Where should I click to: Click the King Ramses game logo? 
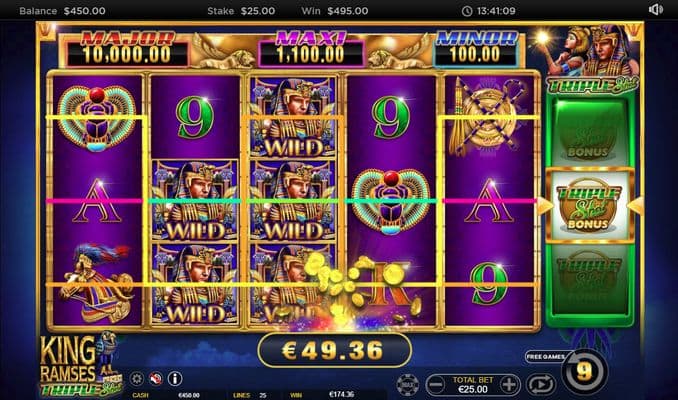[x=80, y=366]
